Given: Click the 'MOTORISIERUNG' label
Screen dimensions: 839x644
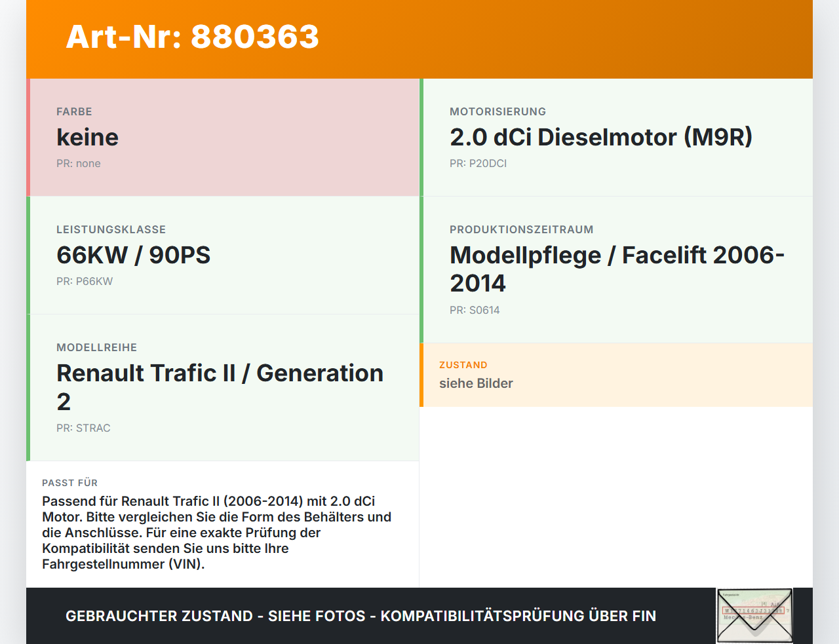Looking at the screenshot, I should pos(498,112).
